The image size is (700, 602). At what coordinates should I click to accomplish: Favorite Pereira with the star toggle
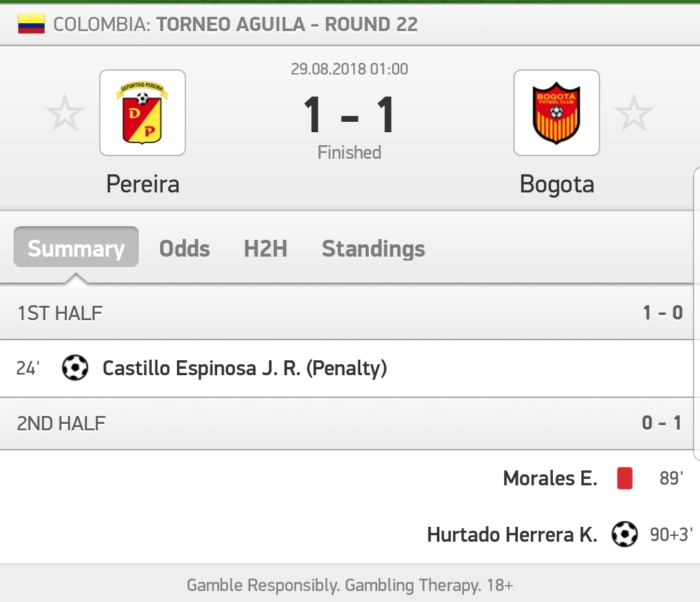(65, 113)
